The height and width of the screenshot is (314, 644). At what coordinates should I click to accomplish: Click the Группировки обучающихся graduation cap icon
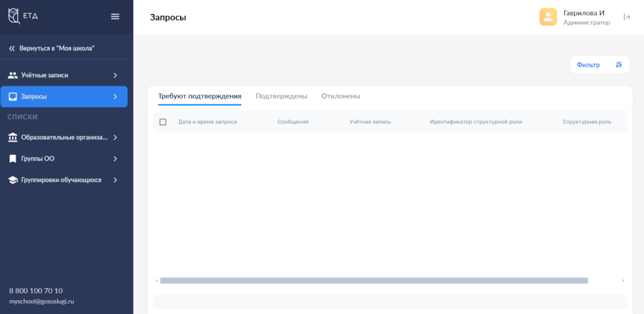click(13, 180)
